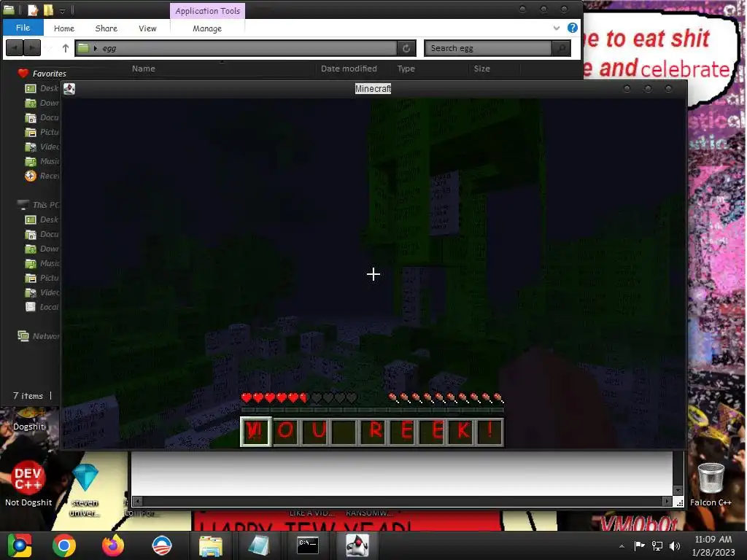The width and height of the screenshot is (747, 560).
Task: Open Pictures under Favorites
Action: click(x=42, y=132)
